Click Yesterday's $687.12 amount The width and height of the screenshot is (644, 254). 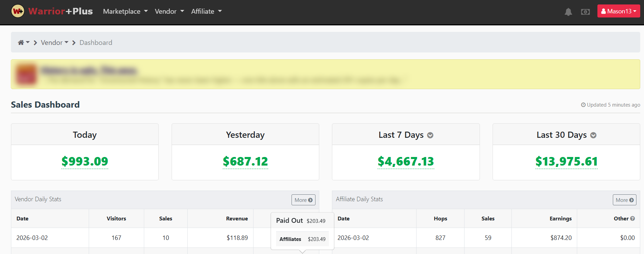[x=245, y=161]
